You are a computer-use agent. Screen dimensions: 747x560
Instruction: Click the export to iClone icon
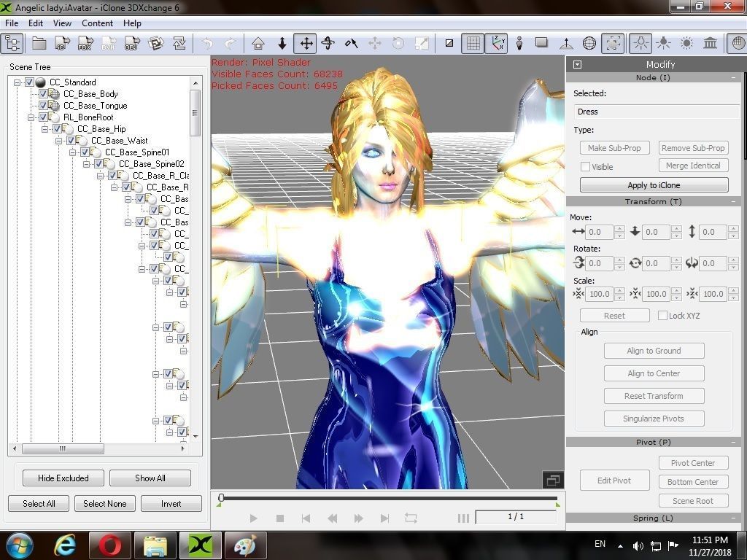(x=63, y=43)
